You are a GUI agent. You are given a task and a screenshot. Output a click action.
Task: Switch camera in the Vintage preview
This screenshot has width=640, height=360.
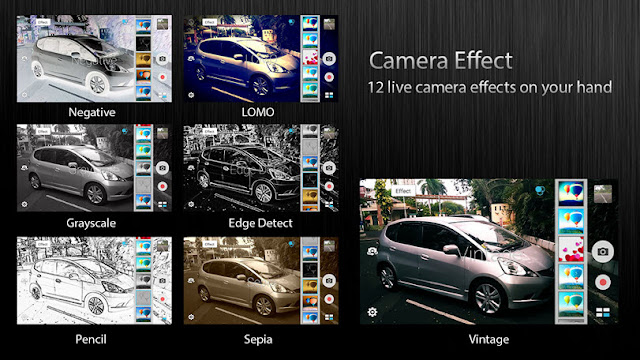372,251
